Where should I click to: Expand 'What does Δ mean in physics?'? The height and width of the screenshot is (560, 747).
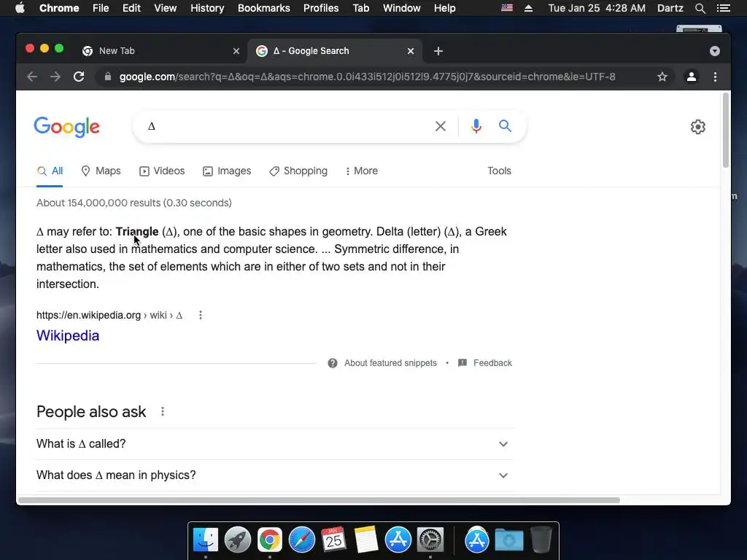[274, 475]
